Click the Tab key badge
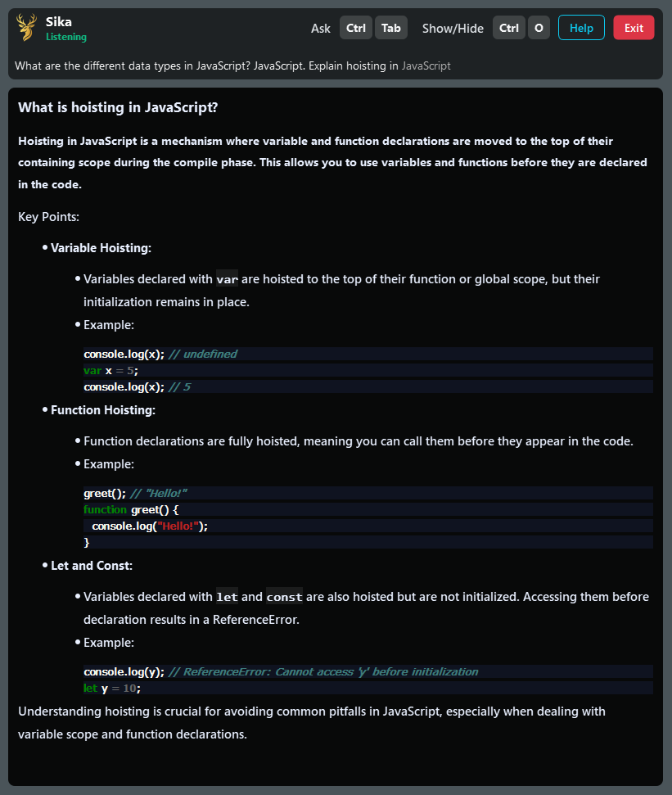672x795 pixels. pos(390,28)
